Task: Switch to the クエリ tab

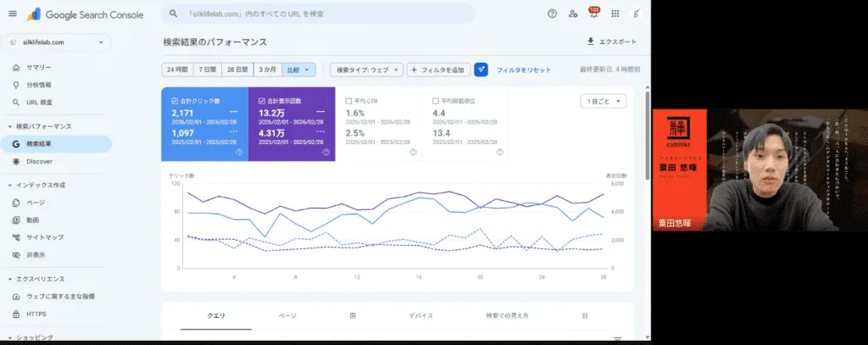Action: point(216,316)
